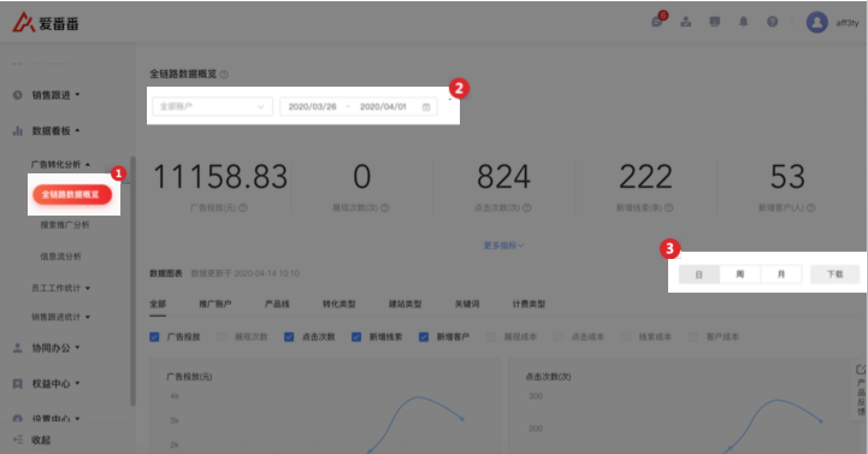Open the messages icon with badge 6
This screenshot has width=868, height=454.
click(657, 22)
